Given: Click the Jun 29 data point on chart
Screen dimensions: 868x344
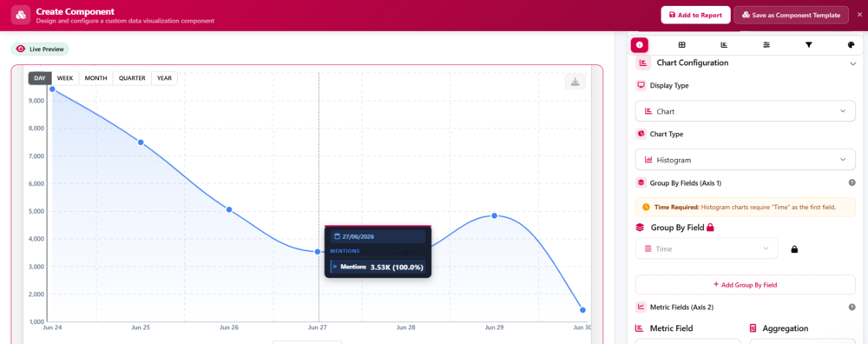Looking at the screenshot, I should point(495,215).
